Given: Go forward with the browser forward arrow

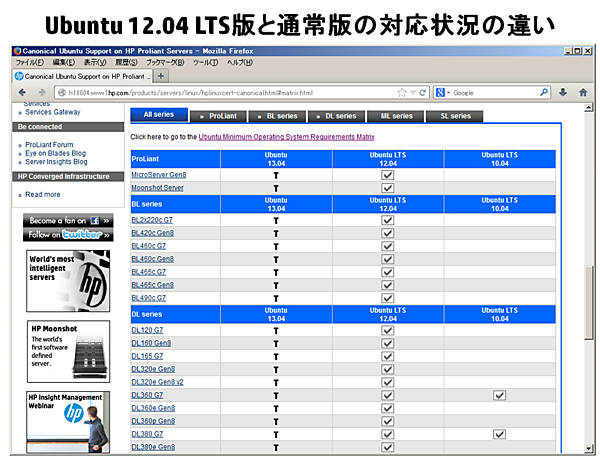Looking at the screenshot, I should (x=42, y=93).
